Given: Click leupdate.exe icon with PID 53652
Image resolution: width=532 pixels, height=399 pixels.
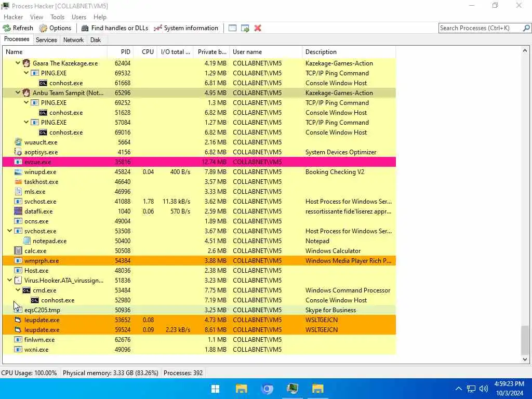Looking at the screenshot, I should (18, 320).
